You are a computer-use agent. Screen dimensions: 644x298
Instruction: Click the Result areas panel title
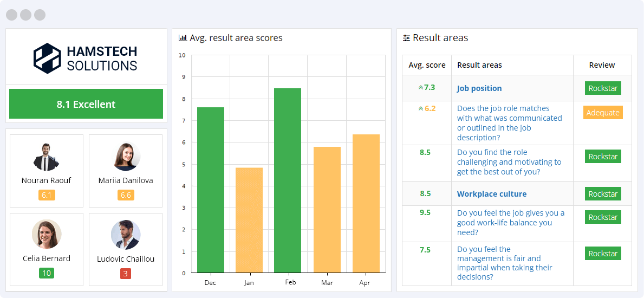[x=440, y=38]
